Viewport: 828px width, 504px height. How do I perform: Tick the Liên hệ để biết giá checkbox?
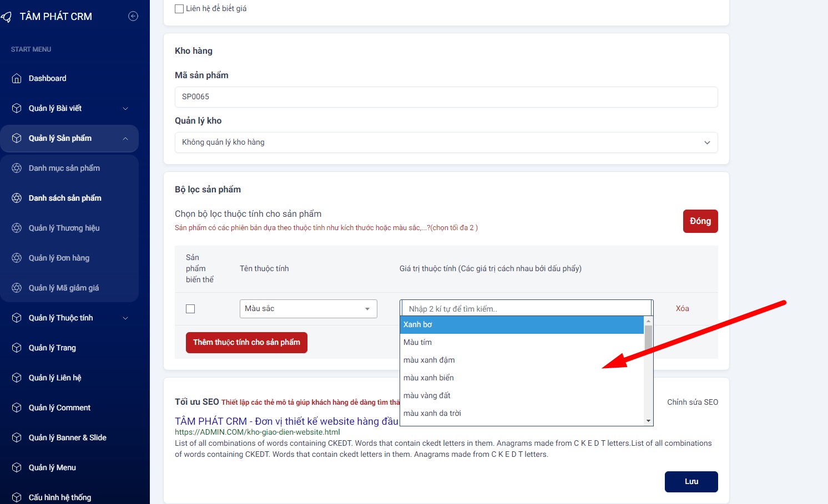(x=179, y=9)
